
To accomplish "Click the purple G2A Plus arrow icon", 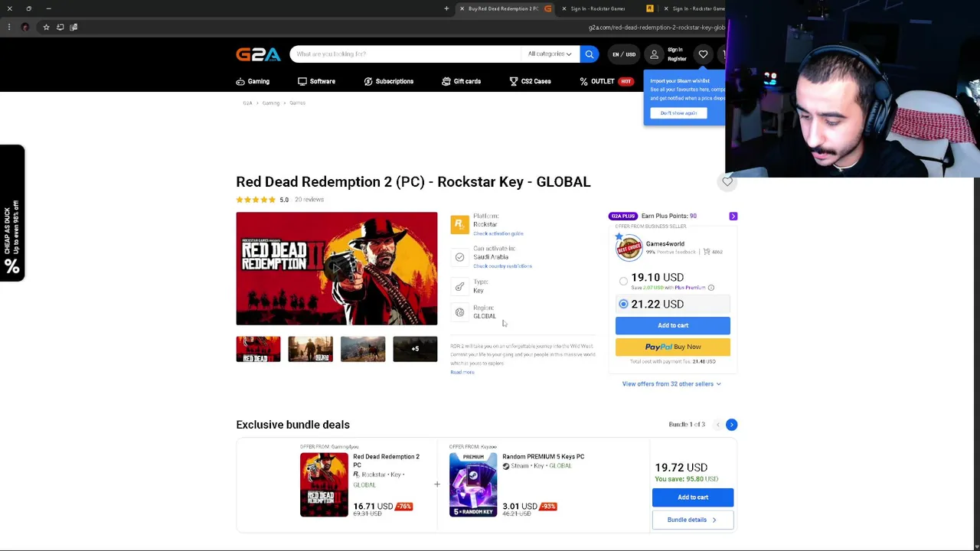I will tap(733, 216).
